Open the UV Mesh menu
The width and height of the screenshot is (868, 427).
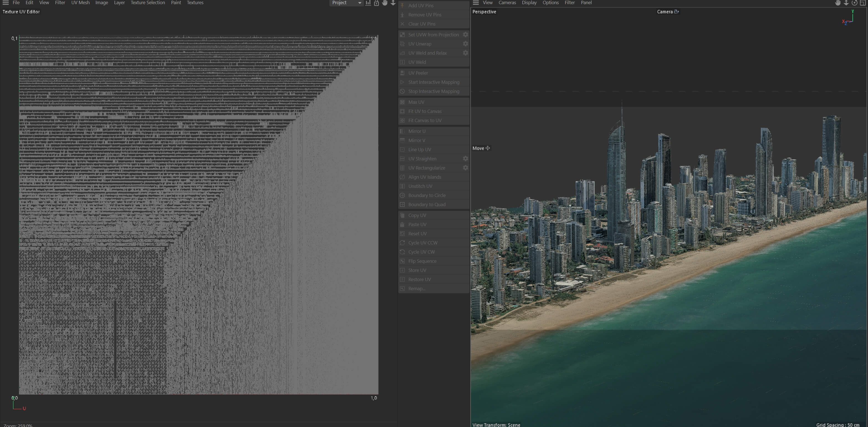[x=80, y=3]
